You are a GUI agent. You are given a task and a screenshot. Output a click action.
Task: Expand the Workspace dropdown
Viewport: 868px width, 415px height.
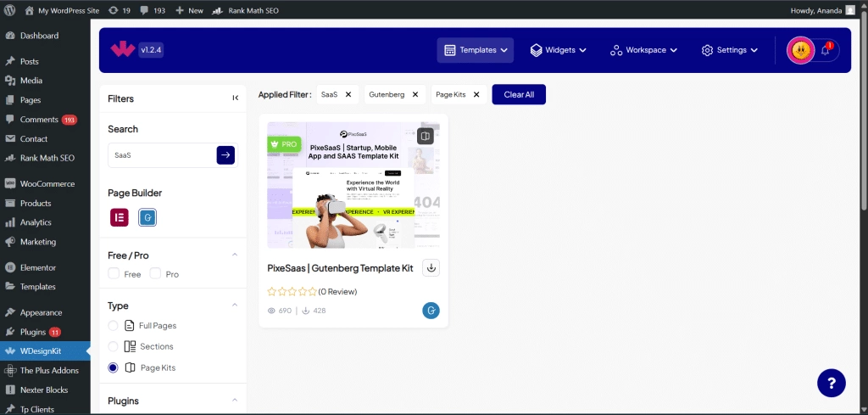[x=644, y=50]
